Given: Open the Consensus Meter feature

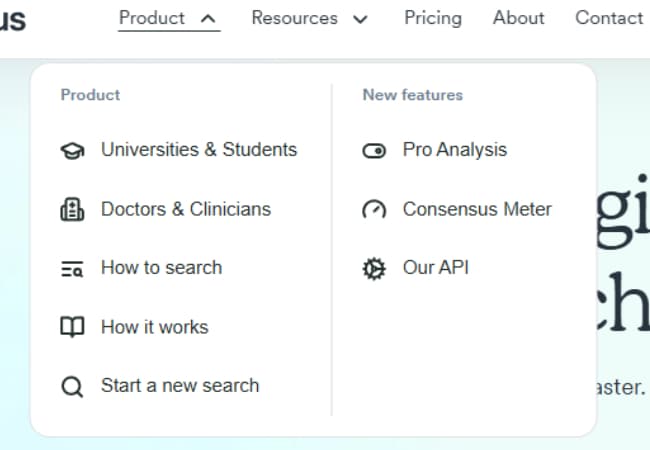Looking at the screenshot, I should (477, 209).
